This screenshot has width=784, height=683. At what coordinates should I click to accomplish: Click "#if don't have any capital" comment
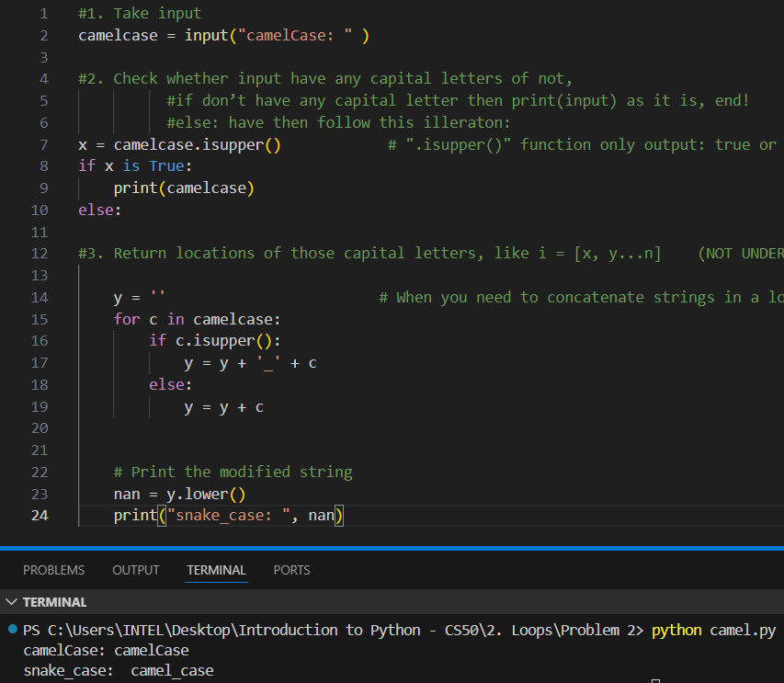point(458,101)
